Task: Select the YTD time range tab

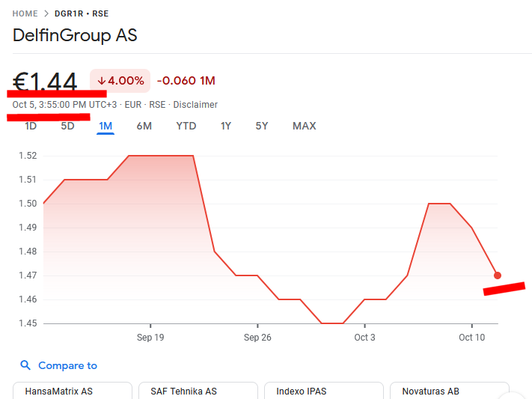Action: (x=186, y=126)
